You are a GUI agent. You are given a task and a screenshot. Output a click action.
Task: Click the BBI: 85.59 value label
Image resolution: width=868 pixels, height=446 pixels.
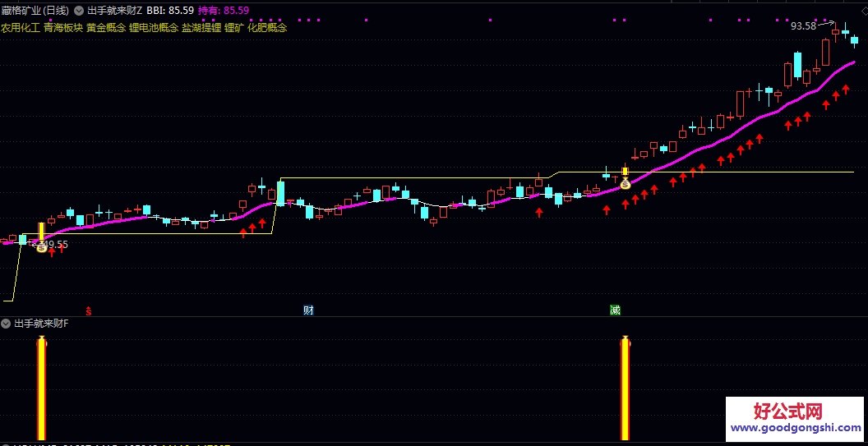pos(170,11)
